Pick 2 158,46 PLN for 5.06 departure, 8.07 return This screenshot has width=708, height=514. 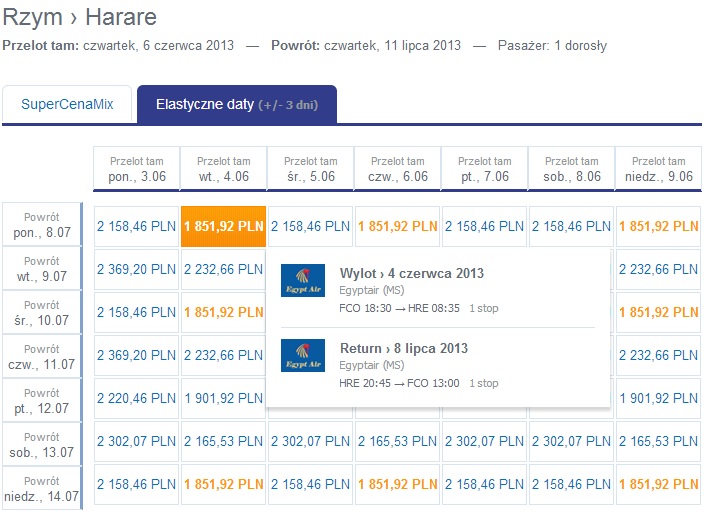311,226
